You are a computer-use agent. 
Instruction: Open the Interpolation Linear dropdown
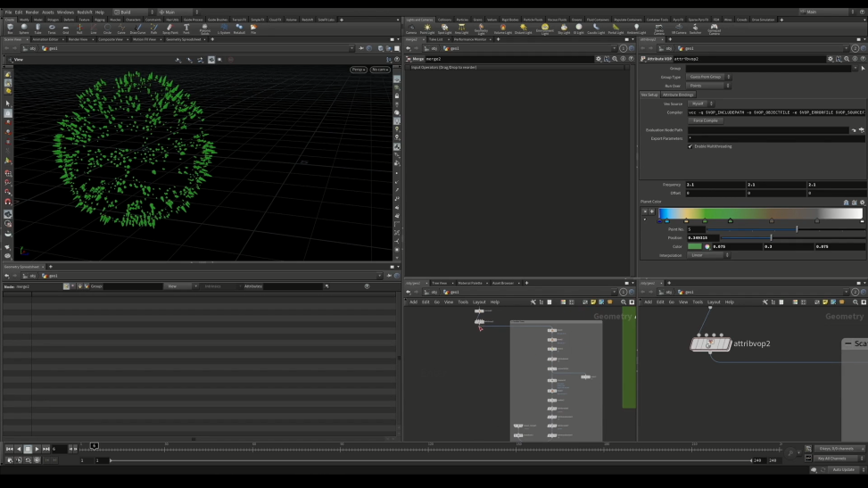coord(708,255)
